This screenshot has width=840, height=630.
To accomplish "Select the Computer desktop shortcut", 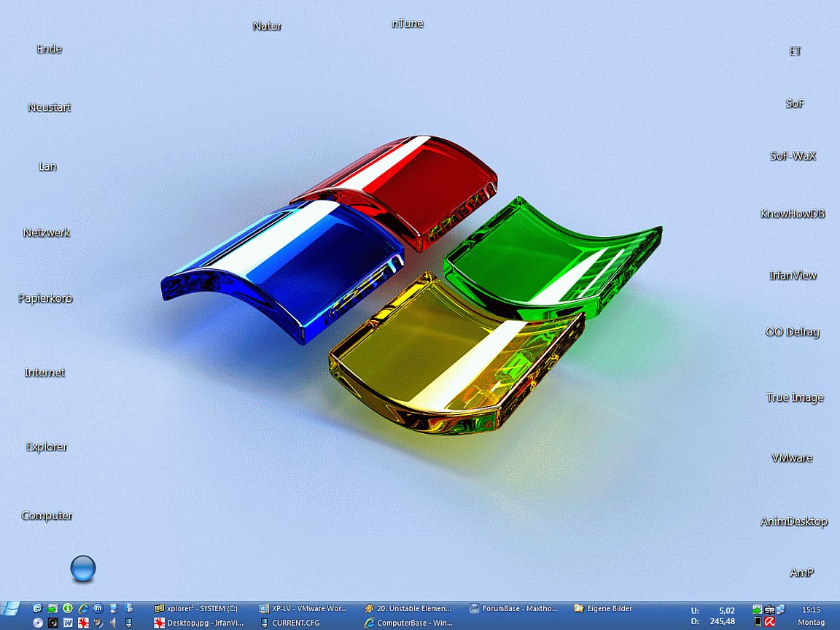I will tap(47, 516).
